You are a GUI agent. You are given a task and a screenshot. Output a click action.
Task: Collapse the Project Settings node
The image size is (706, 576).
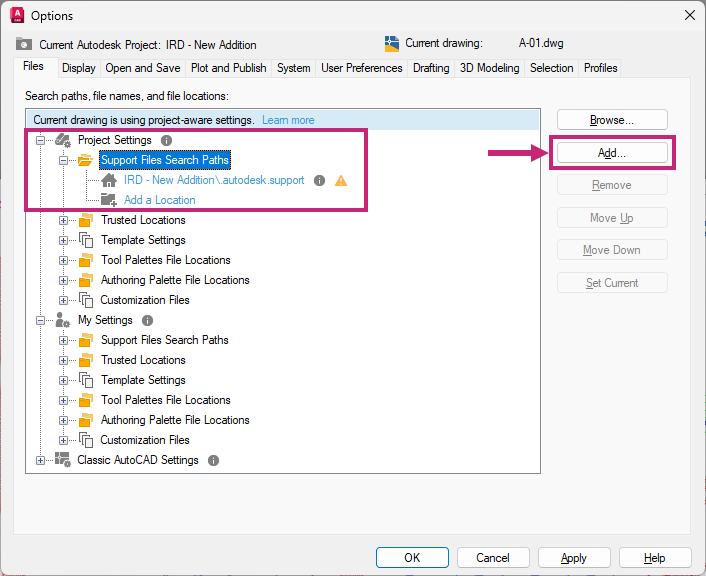click(41, 141)
